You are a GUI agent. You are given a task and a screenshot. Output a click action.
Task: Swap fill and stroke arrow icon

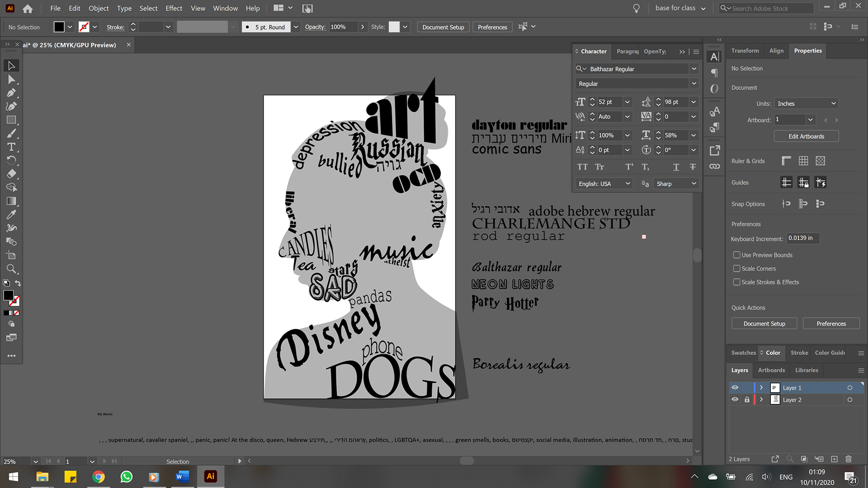point(18,283)
